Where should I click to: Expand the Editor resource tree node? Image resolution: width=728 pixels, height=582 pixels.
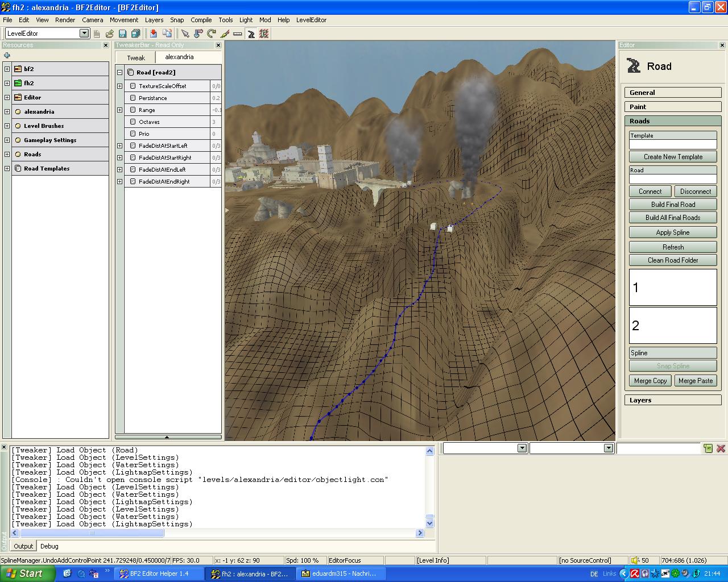(x=7, y=97)
